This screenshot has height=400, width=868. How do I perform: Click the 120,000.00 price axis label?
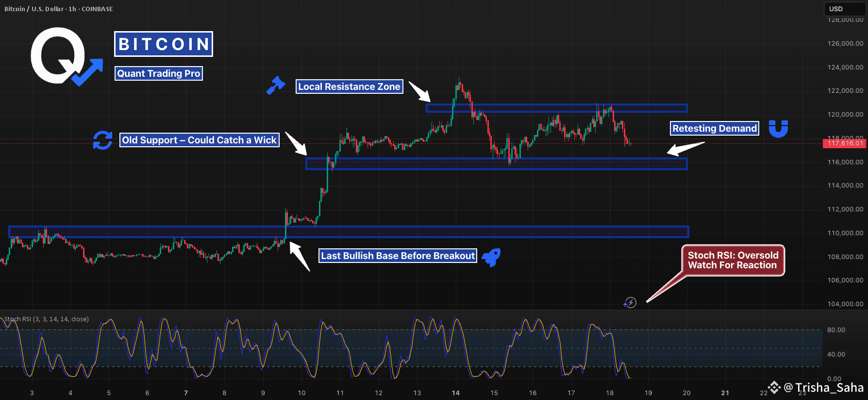(845, 114)
